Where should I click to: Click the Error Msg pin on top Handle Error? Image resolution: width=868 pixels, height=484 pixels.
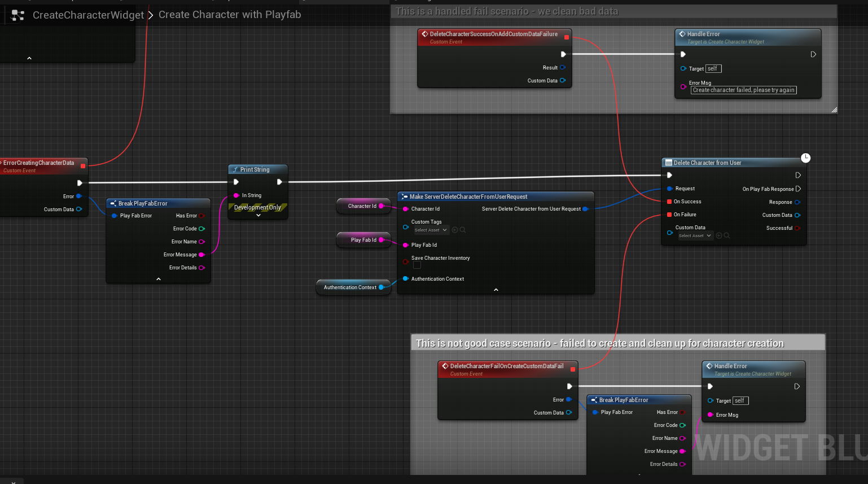683,87
